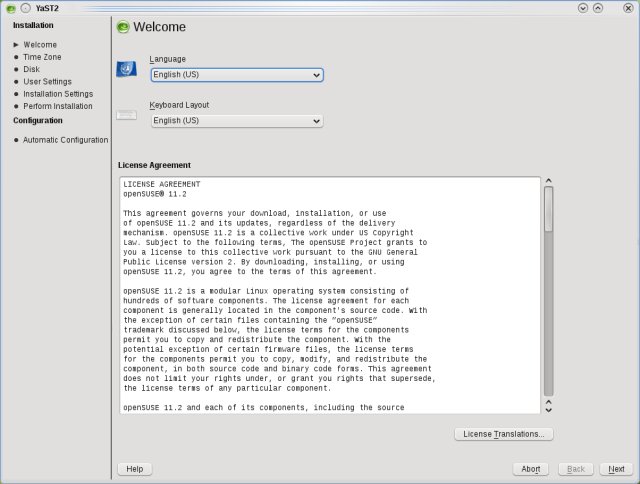640x484 pixels.
Task: Minimize the YaST2 window
Action: point(583,8)
